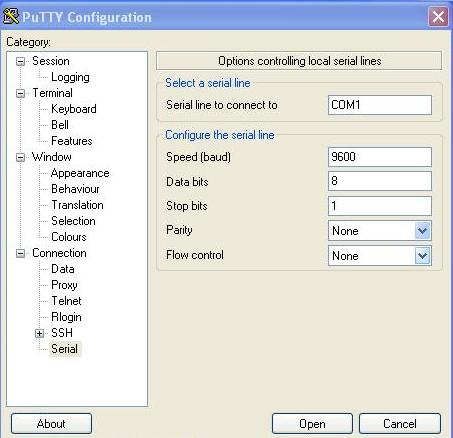This screenshot has height=438, width=453.
Task: Open the Proxy settings category
Action: point(64,285)
